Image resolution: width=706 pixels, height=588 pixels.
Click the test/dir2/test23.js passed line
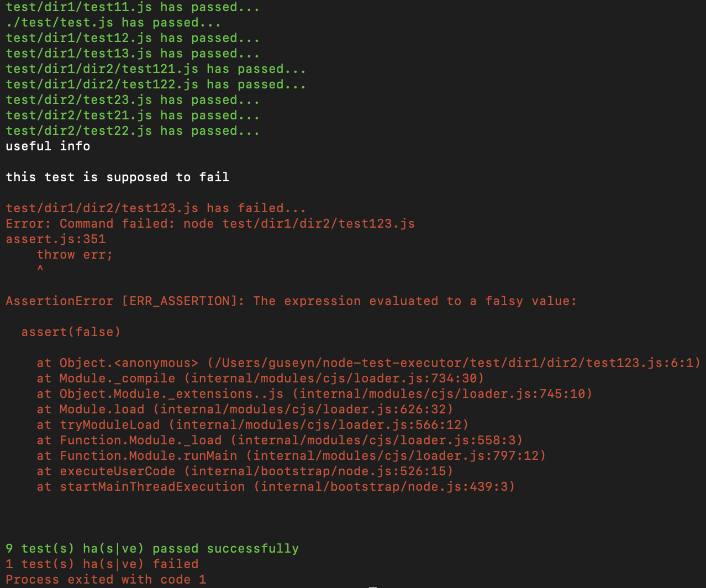[133, 100]
